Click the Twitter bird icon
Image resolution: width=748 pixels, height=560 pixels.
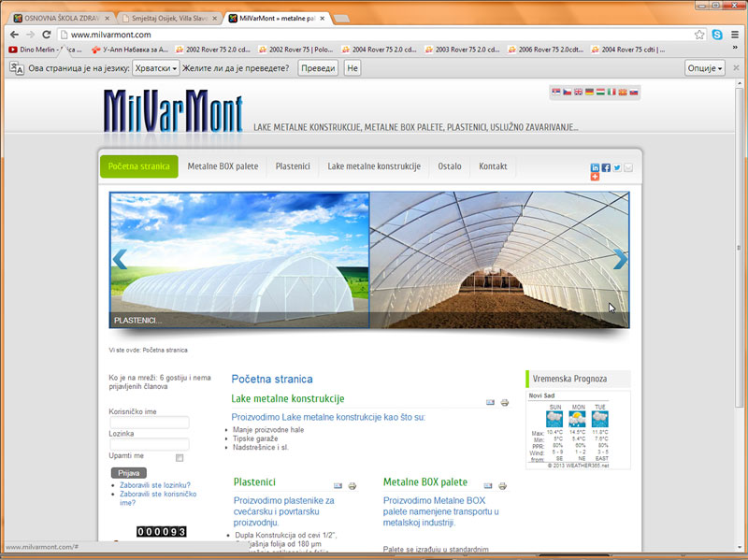click(x=617, y=167)
